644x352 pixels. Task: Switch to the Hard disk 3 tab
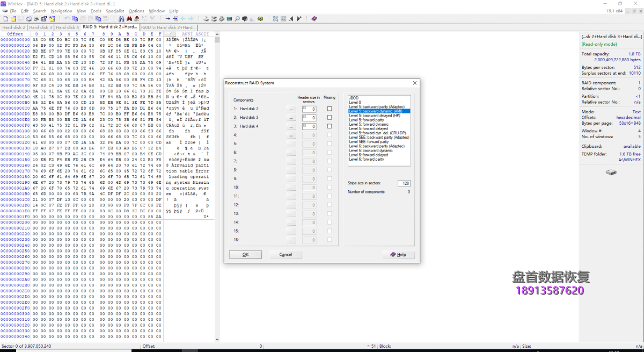40,27
